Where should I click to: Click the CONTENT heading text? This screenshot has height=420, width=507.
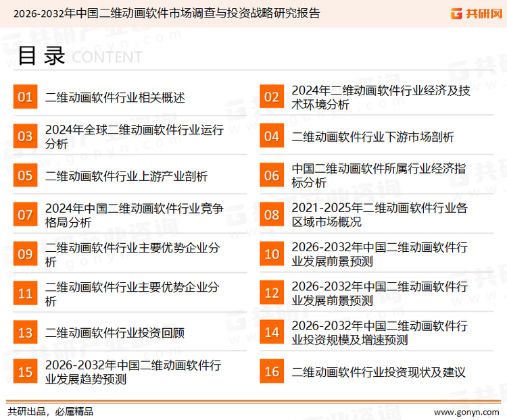pos(107,57)
